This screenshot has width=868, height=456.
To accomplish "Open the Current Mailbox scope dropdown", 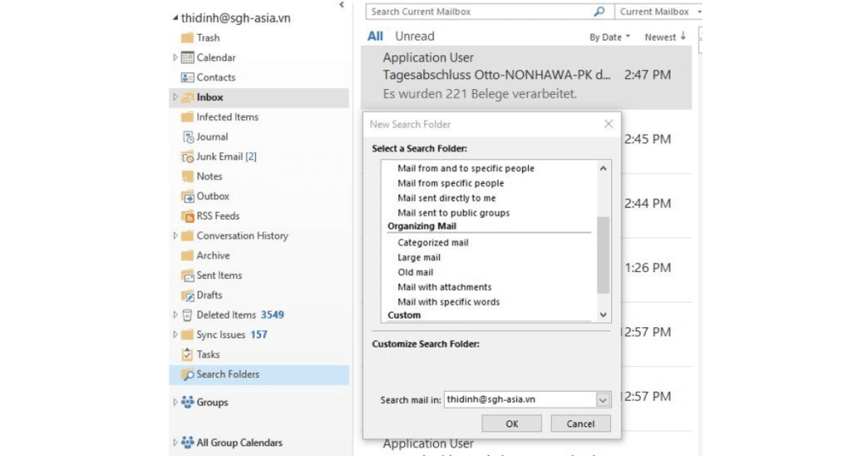I will pos(699,12).
